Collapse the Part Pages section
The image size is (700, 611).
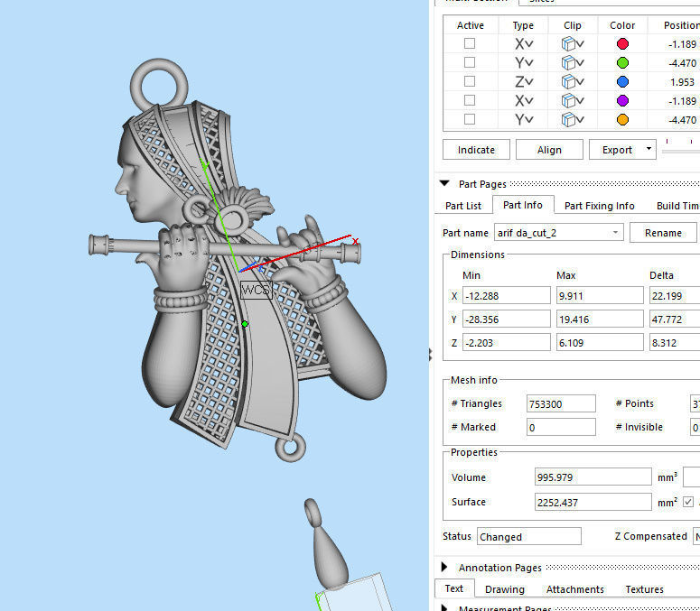[x=444, y=183]
